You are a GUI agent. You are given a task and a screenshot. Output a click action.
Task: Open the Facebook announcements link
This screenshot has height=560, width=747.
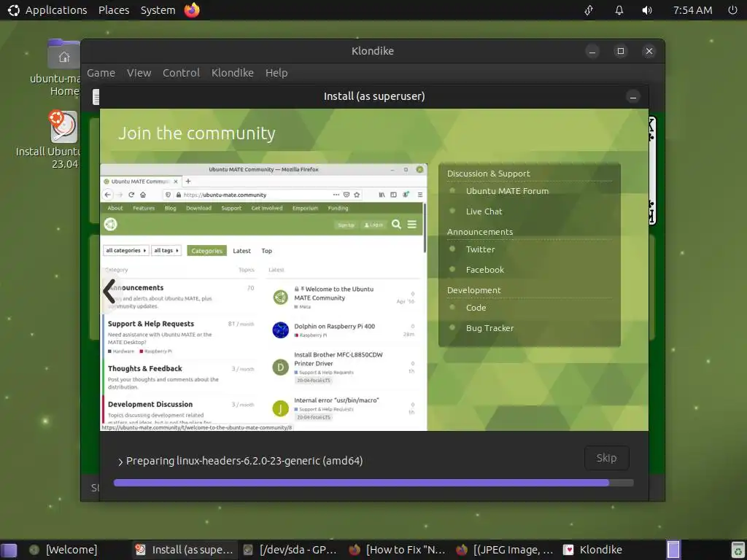[484, 270]
